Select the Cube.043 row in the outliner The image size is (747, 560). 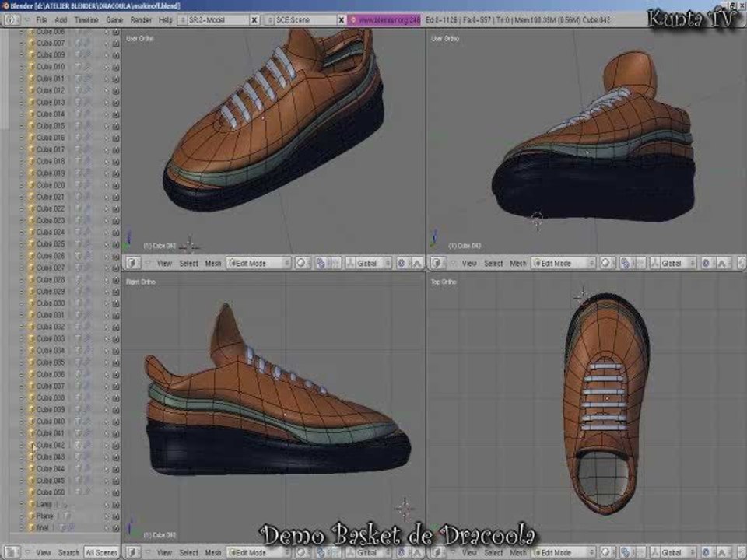tap(51, 457)
